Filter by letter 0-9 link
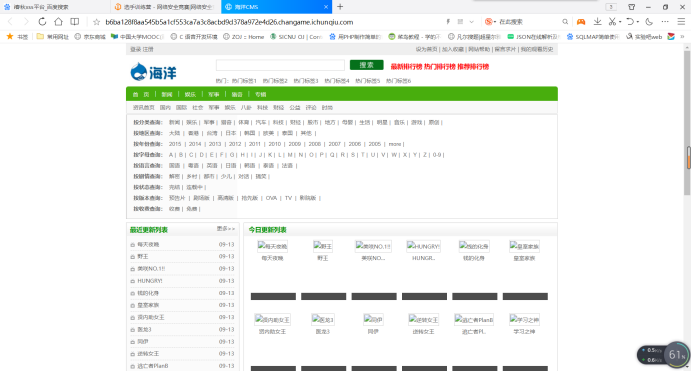The height and width of the screenshot is (371, 692). (437, 155)
